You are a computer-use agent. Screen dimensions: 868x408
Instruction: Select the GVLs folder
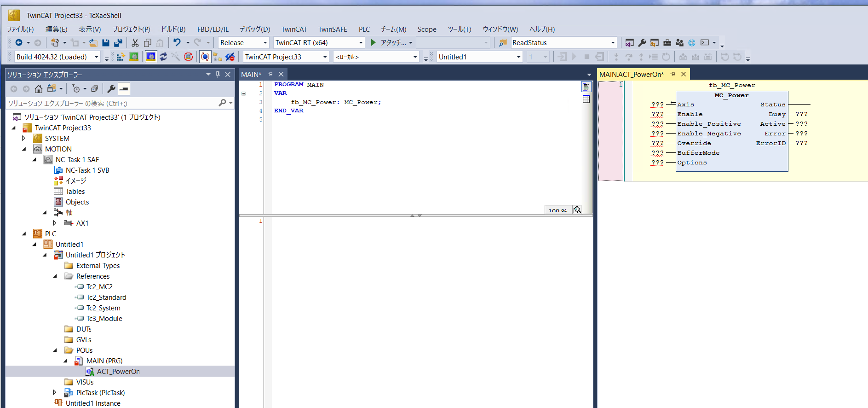pos(84,339)
